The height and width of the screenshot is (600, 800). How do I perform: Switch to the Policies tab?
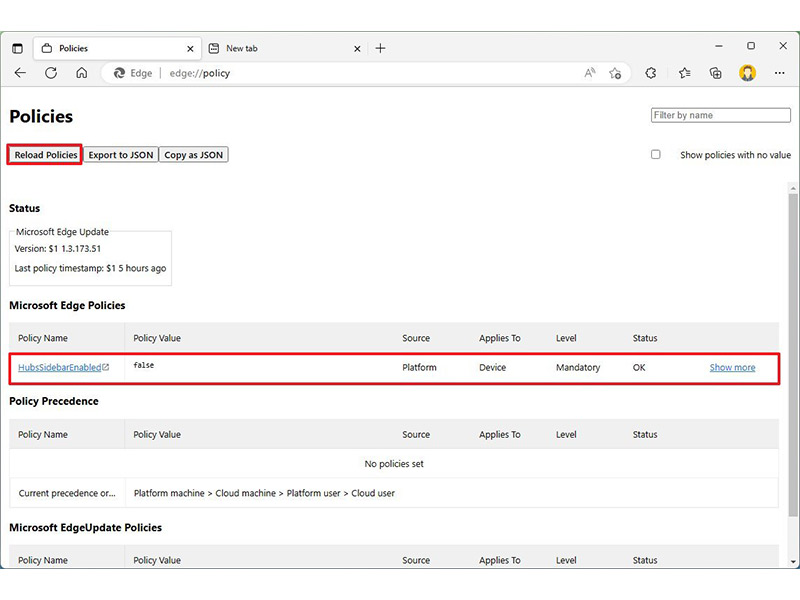coord(117,48)
